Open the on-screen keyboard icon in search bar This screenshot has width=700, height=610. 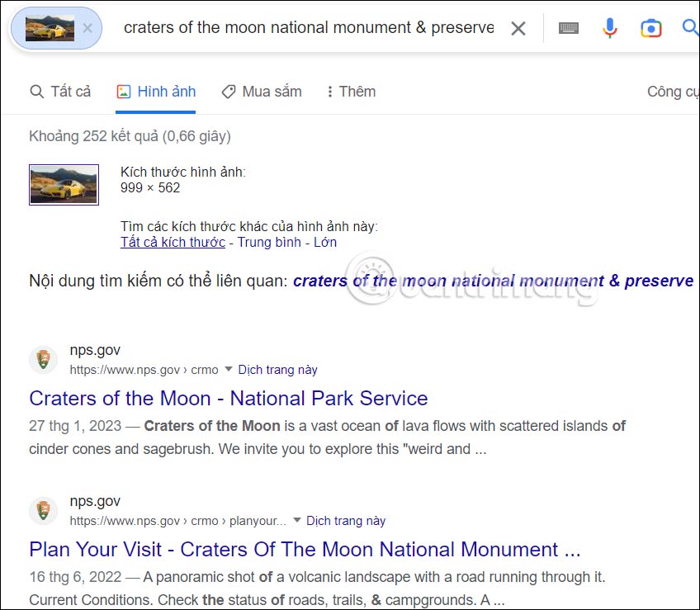pyautogui.click(x=569, y=27)
